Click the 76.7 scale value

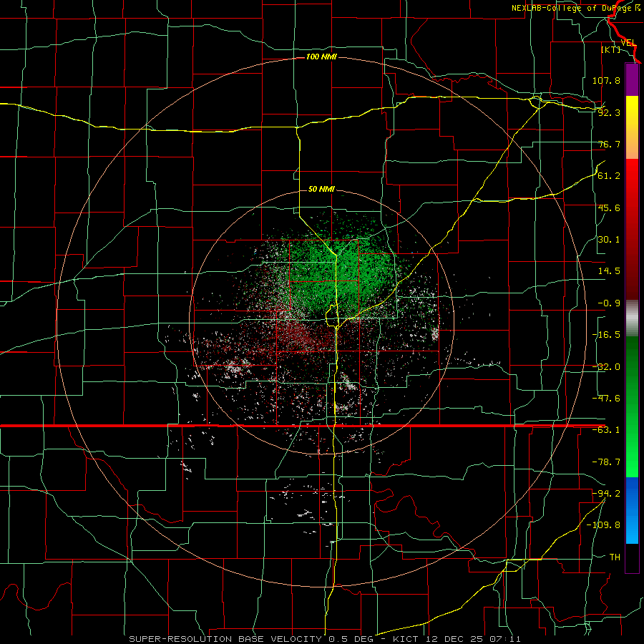click(609, 144)
